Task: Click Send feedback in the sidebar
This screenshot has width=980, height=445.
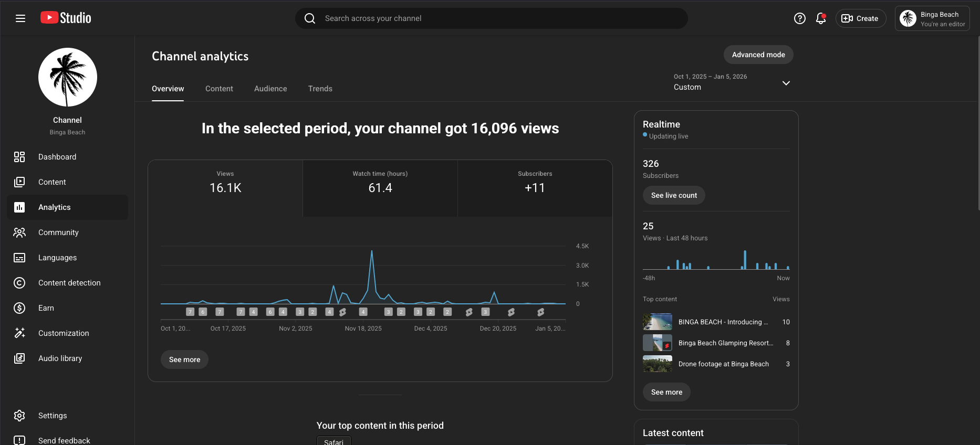Action: point(67,440)
